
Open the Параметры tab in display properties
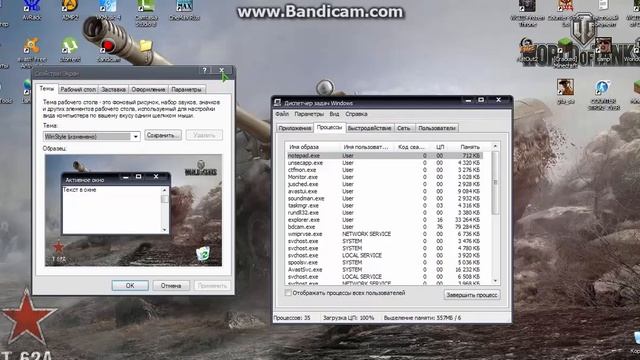[187, 89]
